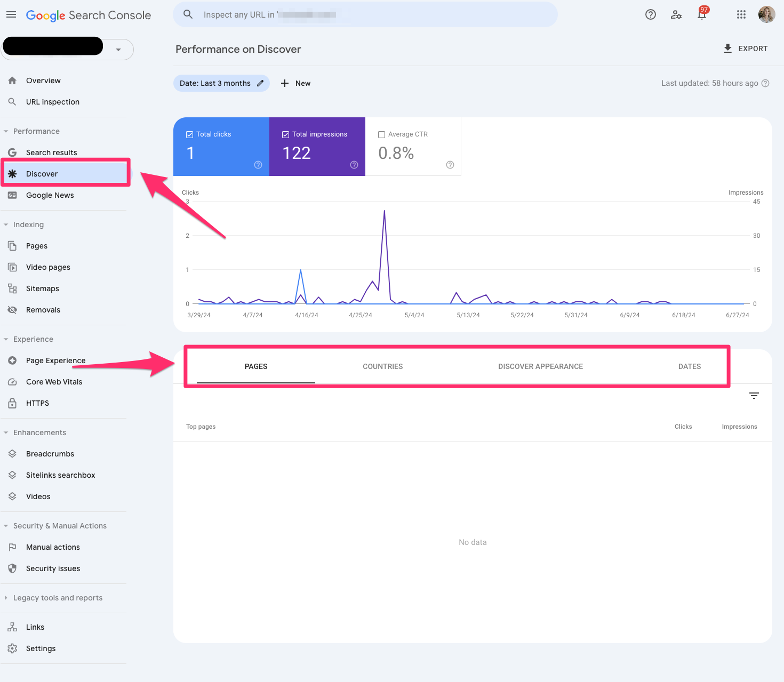
Task: Click the Pages indexing icon
Action: point(12,246)
